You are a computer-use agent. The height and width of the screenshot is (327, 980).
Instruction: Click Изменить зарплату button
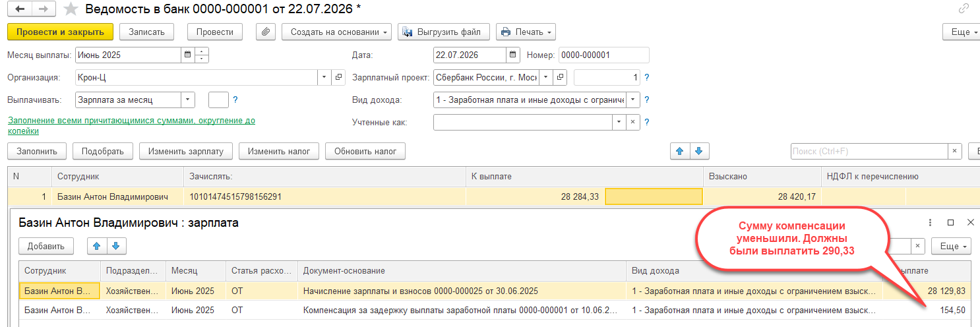186,152
